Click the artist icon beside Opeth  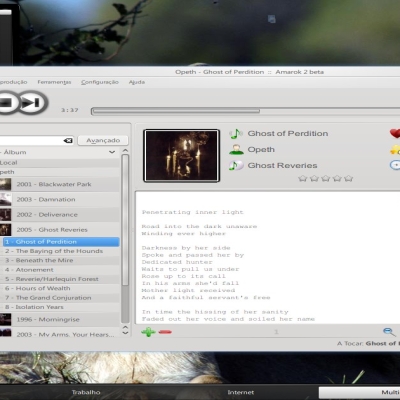pyautogui.click(x=236, y=150)
